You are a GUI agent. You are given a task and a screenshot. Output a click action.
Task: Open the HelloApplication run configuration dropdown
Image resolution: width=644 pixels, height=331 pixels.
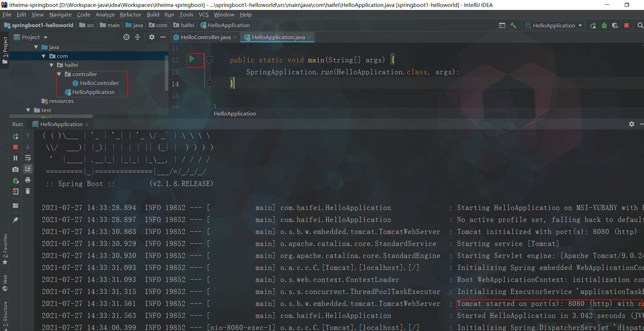pos(553,25)
